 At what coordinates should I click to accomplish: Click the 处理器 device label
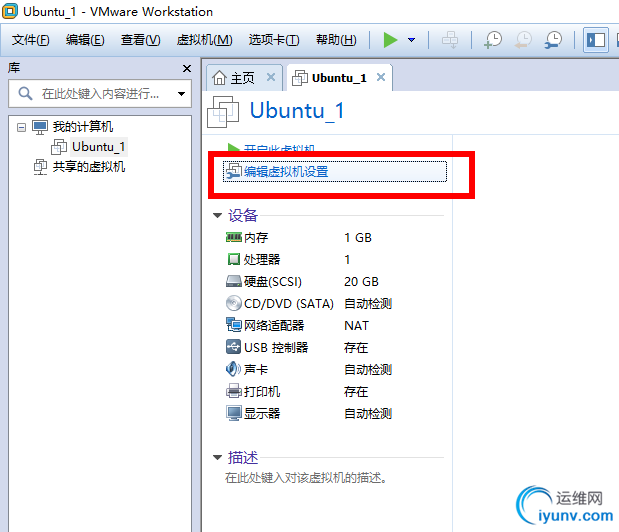coord(262,260)
